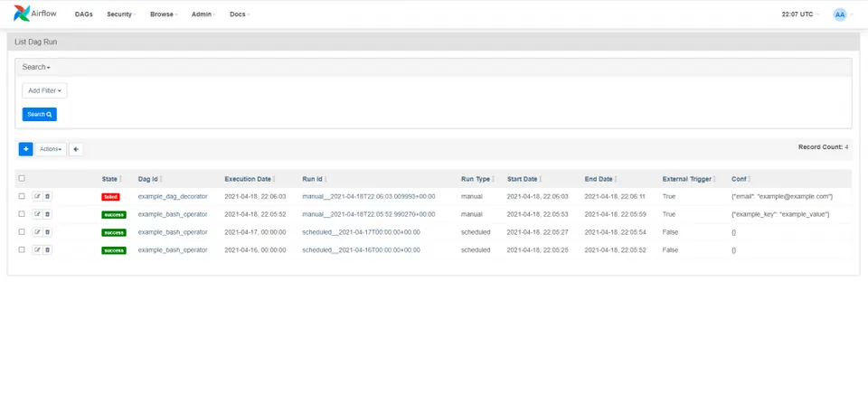Open the 22:07 UTC timezone dropdown
Image resolution: width=868 pixels, height=394 pixels.
pos(800,14)
